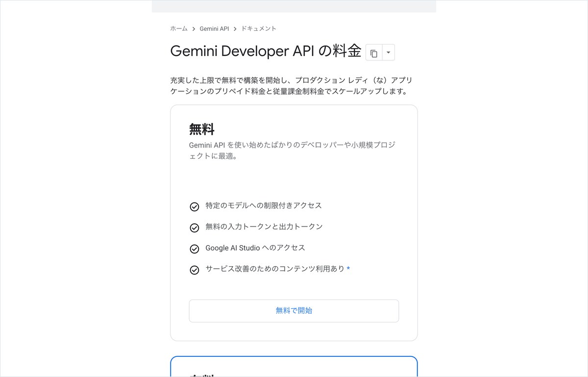588x377 pixels.
Task: Click the text 特定のモデルへの制限付きアクセス
Action: (x=264, y=205)
